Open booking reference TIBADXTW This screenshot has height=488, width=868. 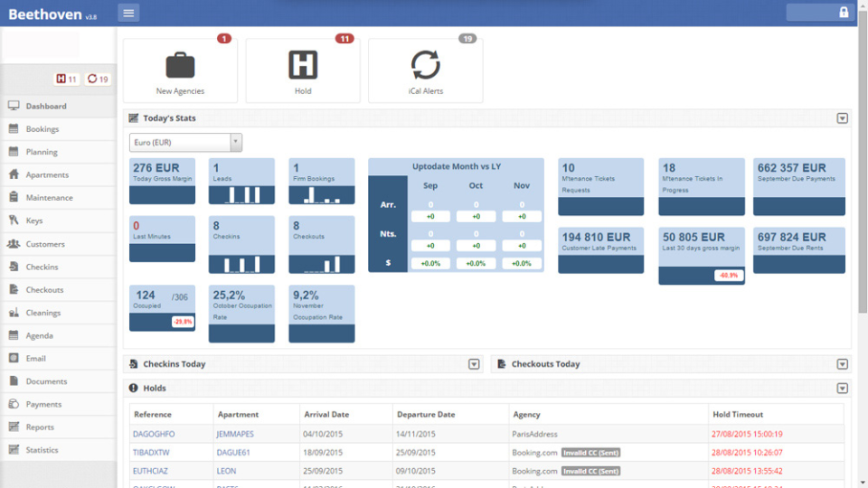(151, 452)
